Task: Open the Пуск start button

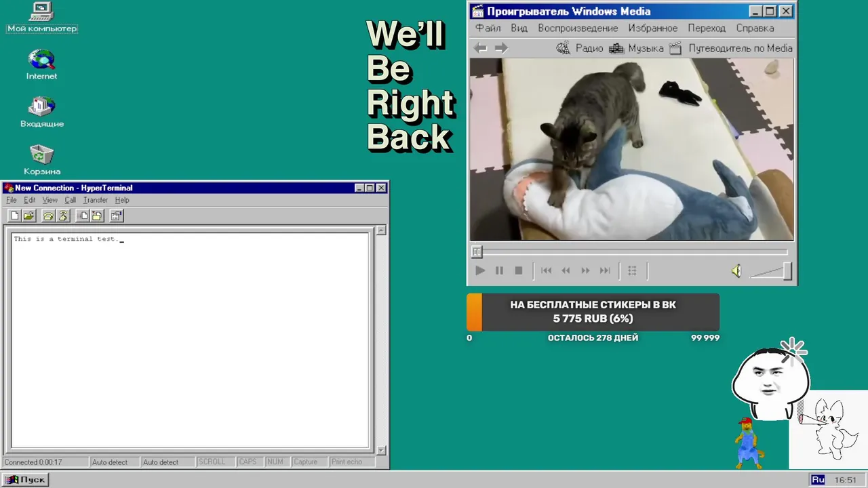Action: tap(25, 480)
